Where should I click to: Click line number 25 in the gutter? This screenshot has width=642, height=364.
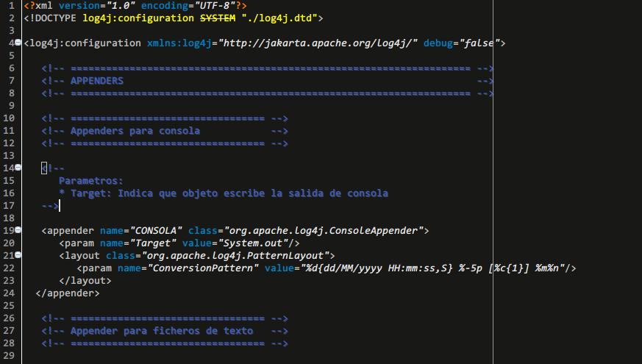(x=9, y=306)
